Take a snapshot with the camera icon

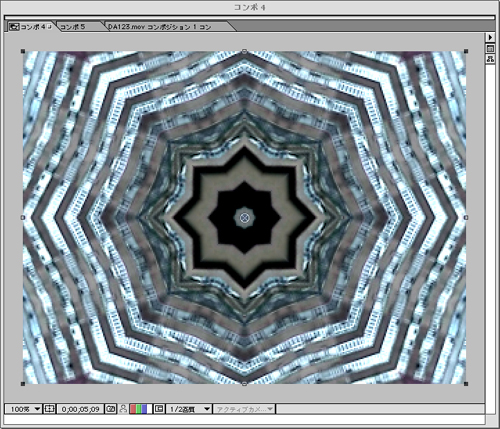[x=111, y=409]
